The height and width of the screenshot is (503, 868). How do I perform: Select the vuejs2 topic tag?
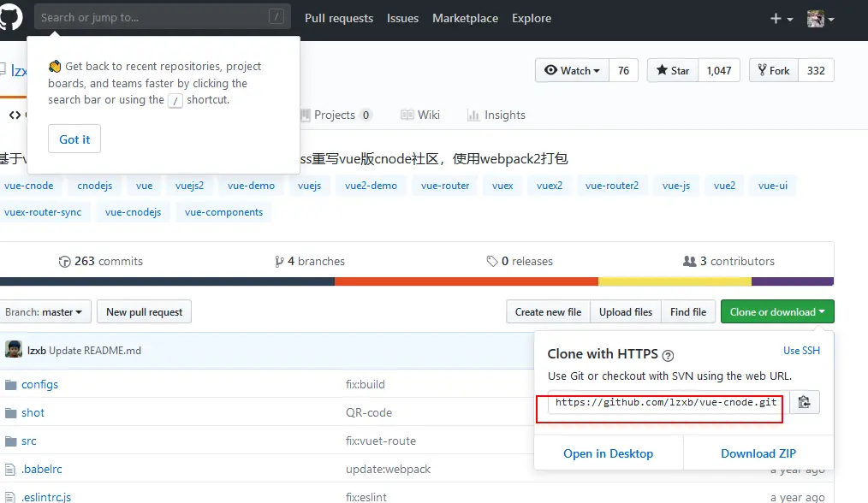[189, 186]
